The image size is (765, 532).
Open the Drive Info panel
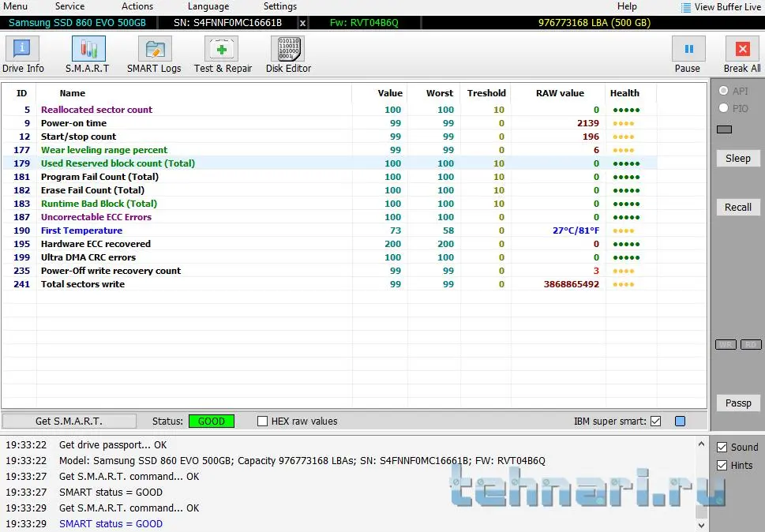(22, 54)
